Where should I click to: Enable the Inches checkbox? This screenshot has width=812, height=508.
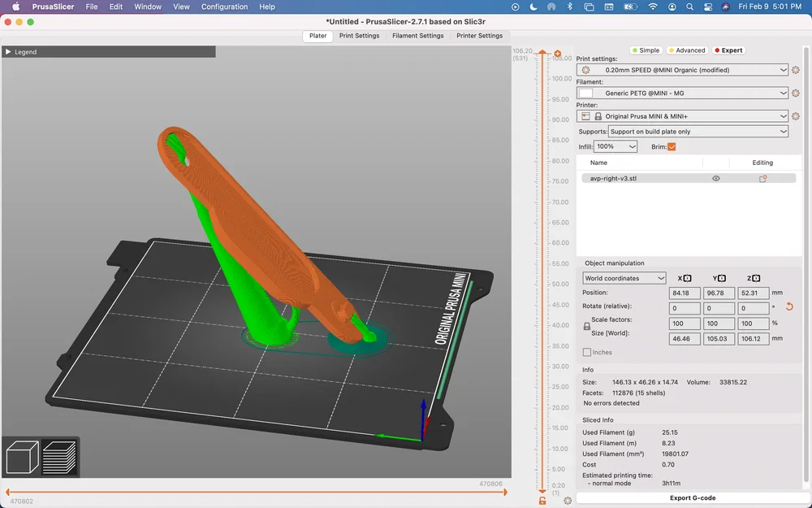click(587, 352)
